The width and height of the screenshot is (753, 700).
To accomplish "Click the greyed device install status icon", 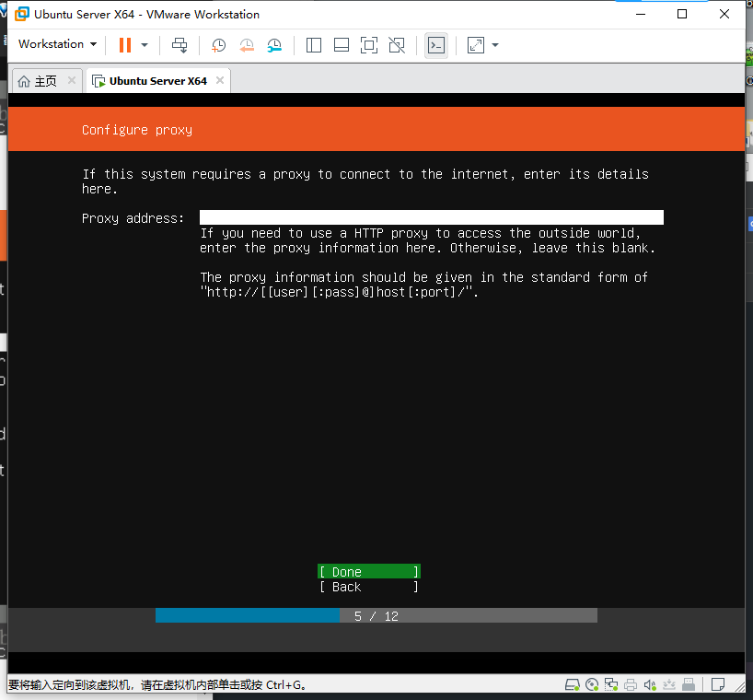I will click(669, 684).
